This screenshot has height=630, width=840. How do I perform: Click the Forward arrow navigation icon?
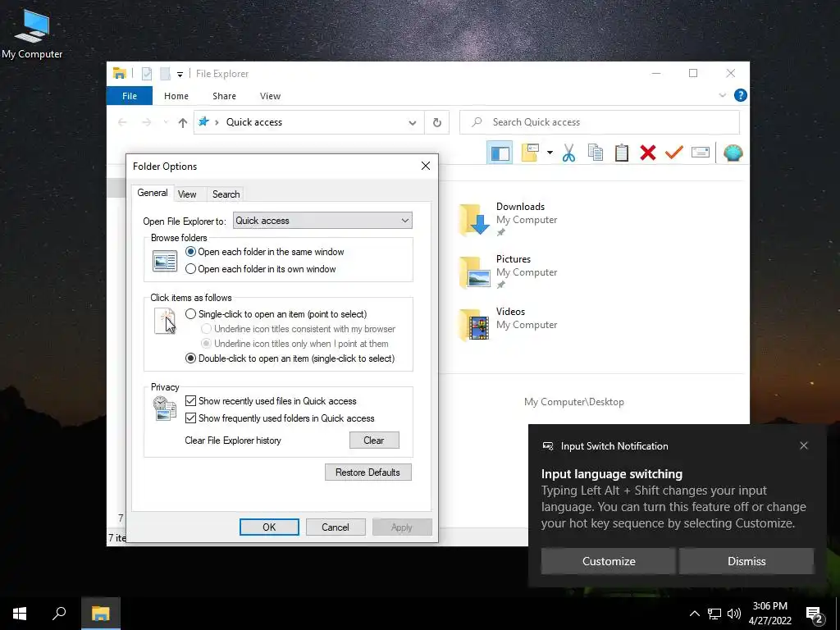pos(146,123)
